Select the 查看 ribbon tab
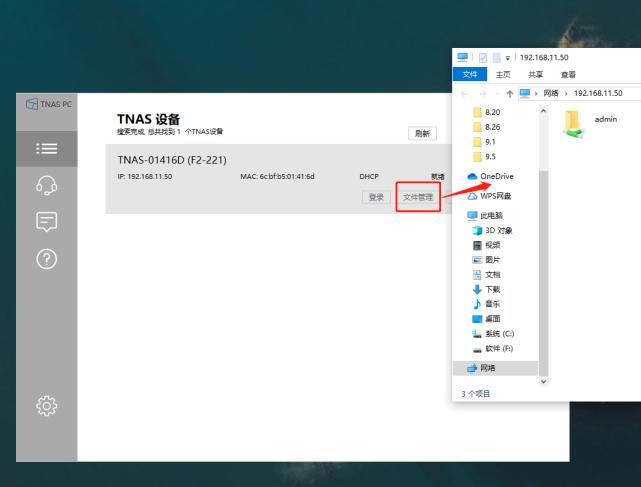The image size is (641, 487). point(568,74)
